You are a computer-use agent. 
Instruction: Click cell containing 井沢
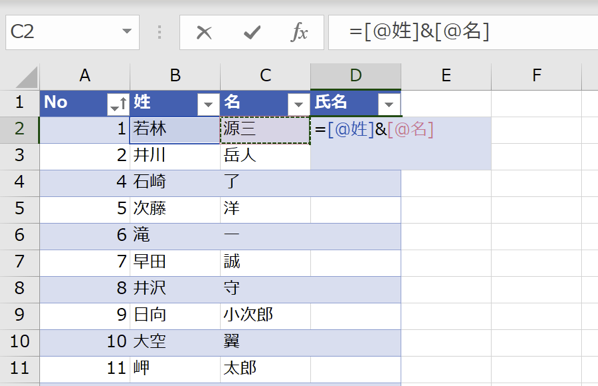coord(175,289)
